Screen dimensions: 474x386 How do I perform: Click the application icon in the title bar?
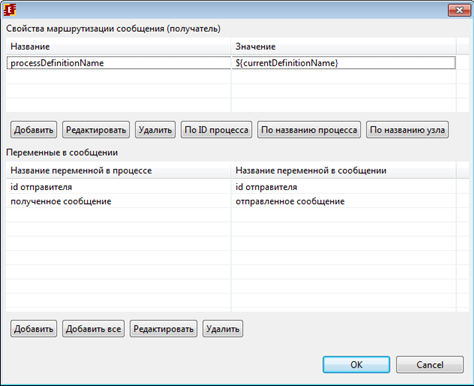pos(9,10)
